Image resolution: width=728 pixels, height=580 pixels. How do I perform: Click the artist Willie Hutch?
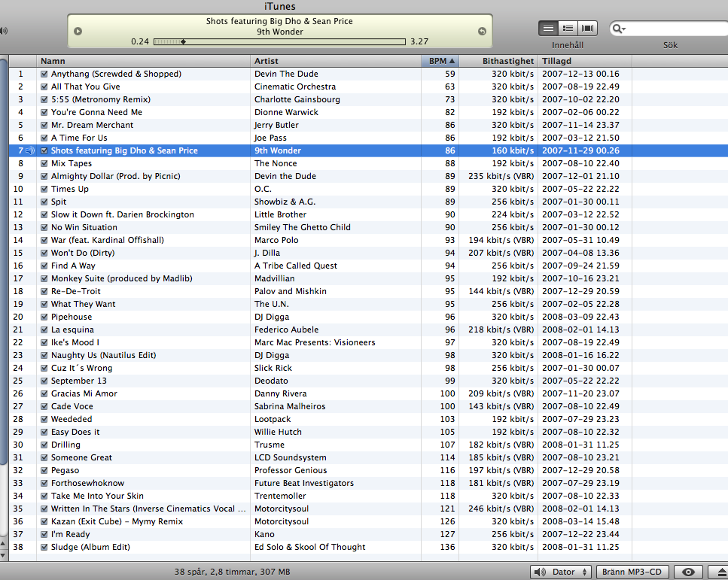tap(278, 432)
